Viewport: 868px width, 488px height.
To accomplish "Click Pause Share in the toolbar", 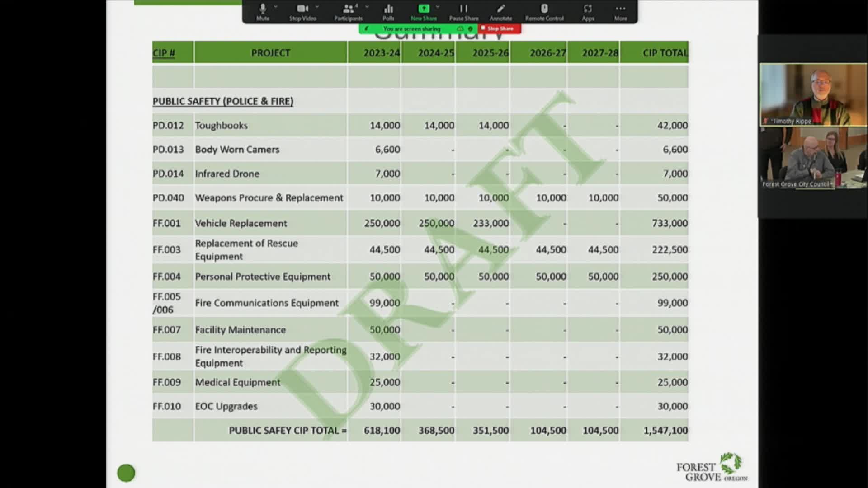I will tap(463, 12).
